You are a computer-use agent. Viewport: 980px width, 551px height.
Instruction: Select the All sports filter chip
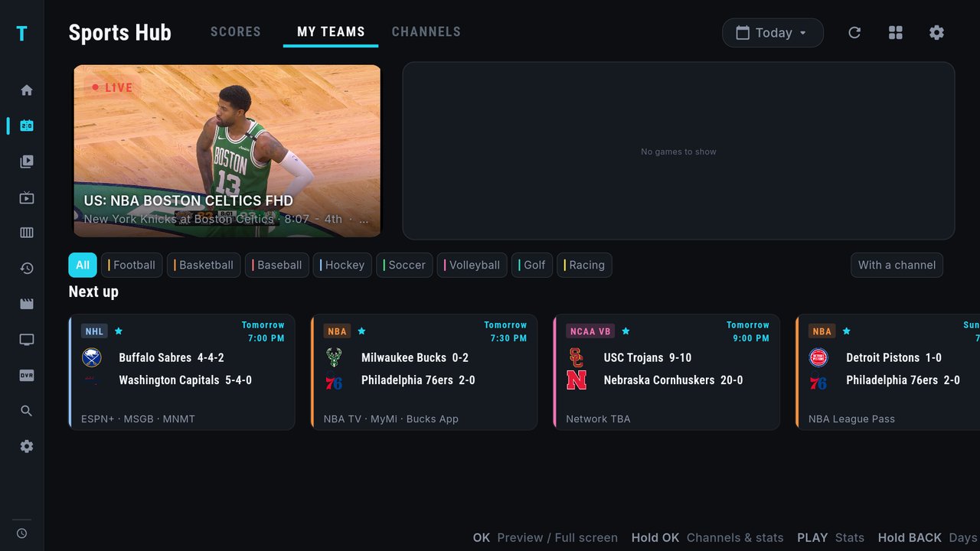click(x=83, y=265)
